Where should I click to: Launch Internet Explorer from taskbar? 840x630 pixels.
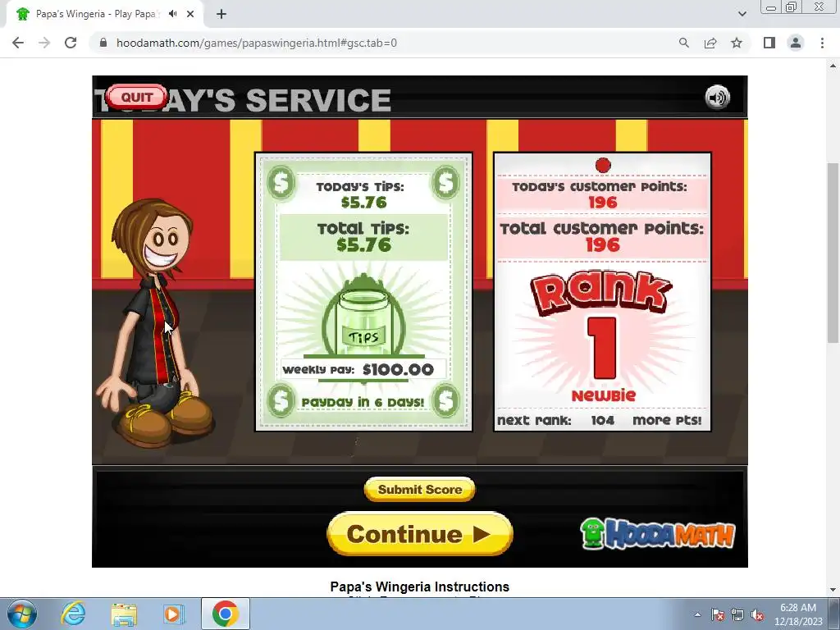74,614
